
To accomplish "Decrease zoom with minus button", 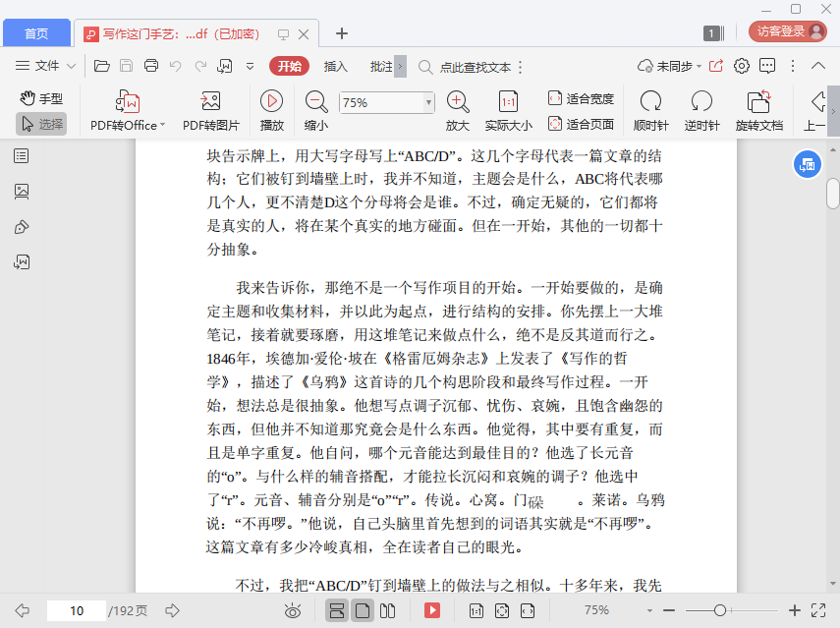I will click(669, 610).
